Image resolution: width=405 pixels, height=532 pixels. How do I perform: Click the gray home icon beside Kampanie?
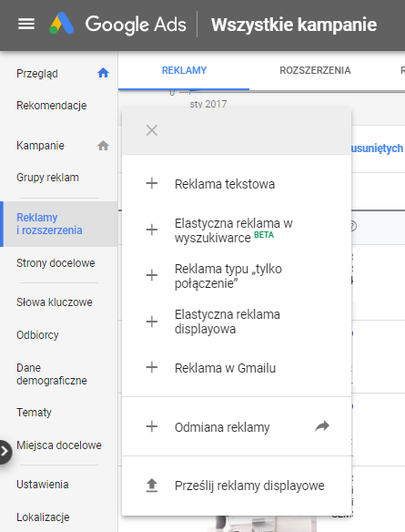tap(103, 146)
